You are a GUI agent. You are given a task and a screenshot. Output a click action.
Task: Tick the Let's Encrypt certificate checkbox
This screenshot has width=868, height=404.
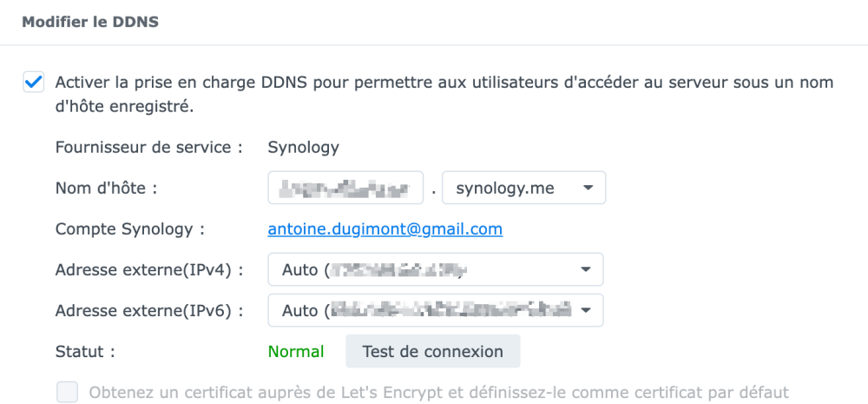(x=67, y=392)
